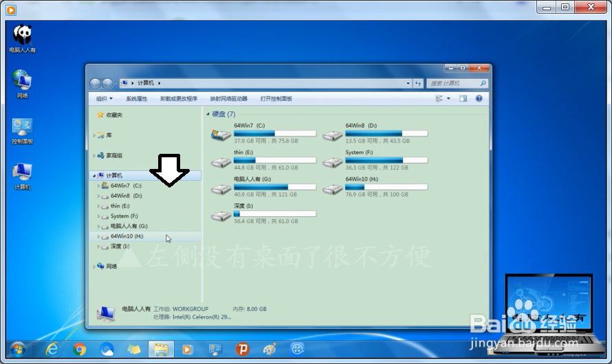Click 打开控制面板 in the toolbar

click(x=276, y=99)
